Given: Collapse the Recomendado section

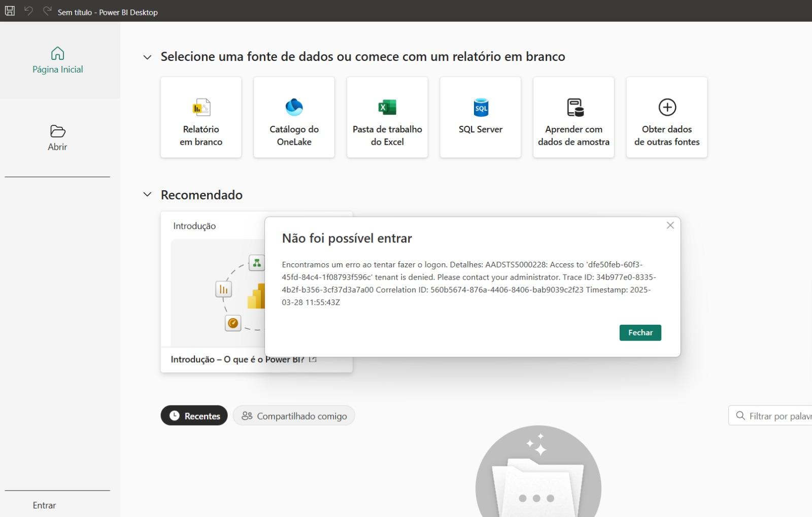Looking at the screenshot, I should pyautogui.click(x=147, y=194).
